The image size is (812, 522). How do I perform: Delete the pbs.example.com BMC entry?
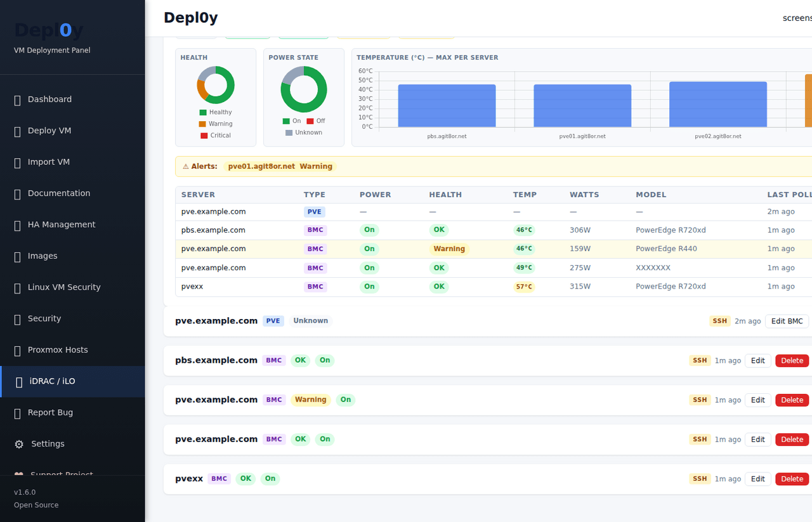coord(792,361)
